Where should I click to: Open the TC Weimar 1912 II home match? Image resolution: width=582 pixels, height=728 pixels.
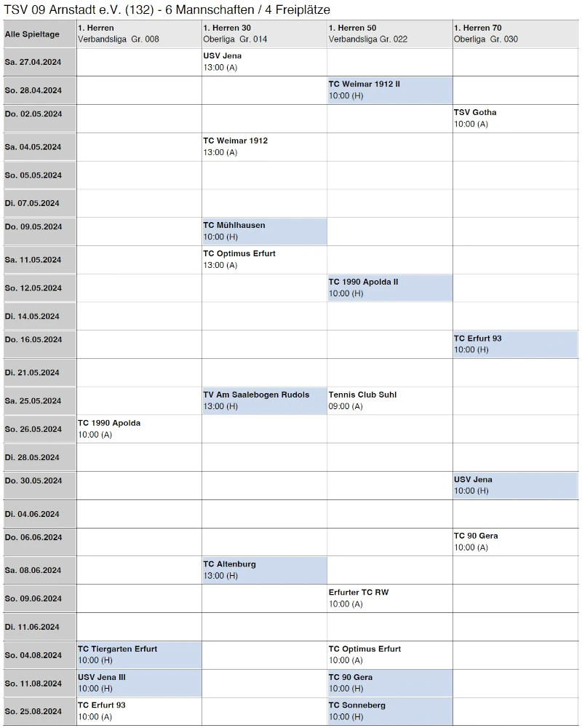(389, 90)
